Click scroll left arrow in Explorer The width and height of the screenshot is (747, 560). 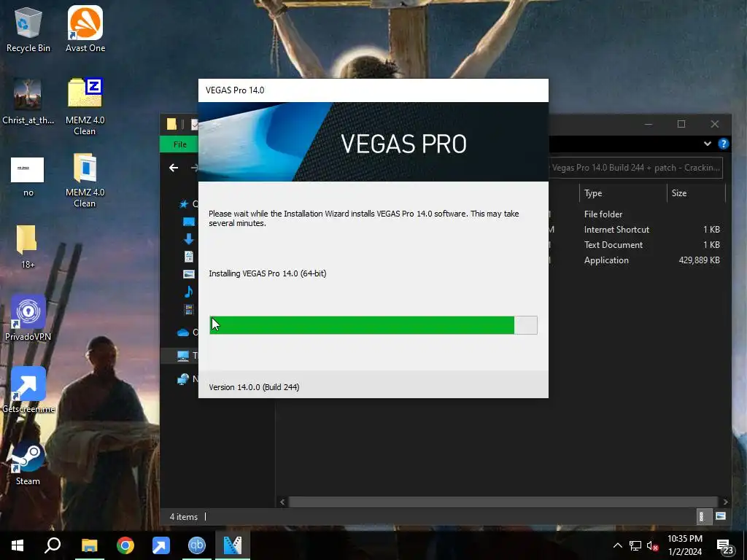coord(282,502)
